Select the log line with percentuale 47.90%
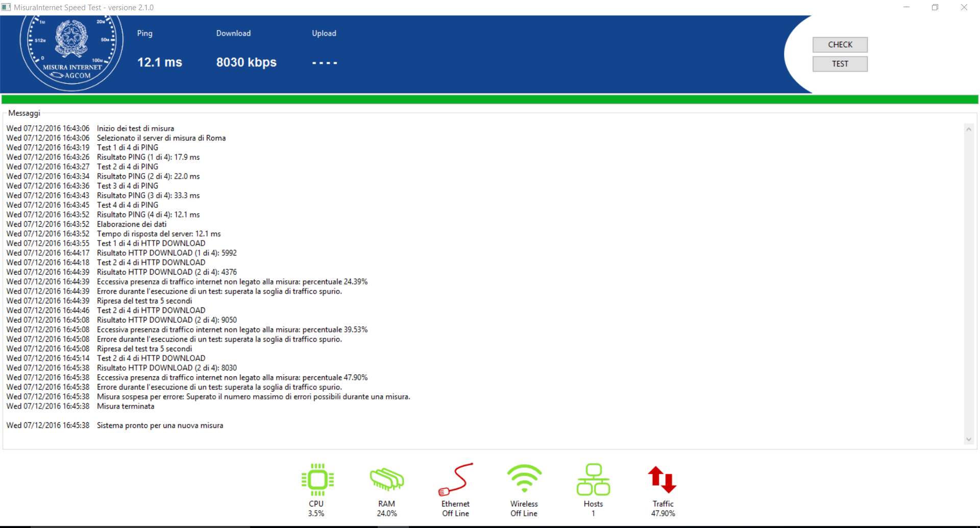 232,377
